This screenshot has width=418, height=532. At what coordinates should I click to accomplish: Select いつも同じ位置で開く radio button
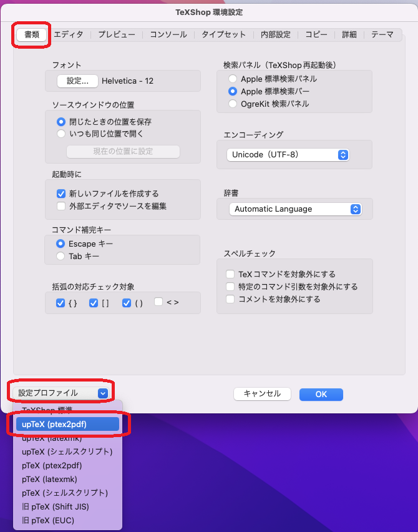[x=61, y=134]
